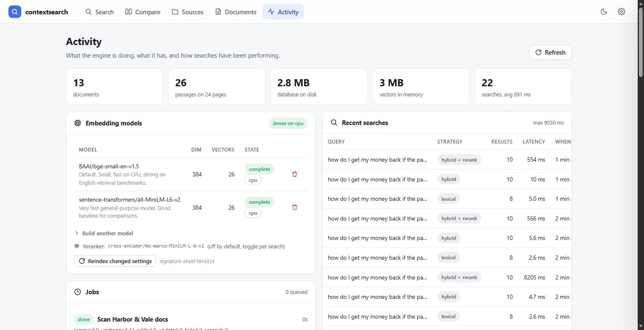The image size is (644, 330).
Task: Click the RESULTS column header
Action: click(x=502, y=142)
